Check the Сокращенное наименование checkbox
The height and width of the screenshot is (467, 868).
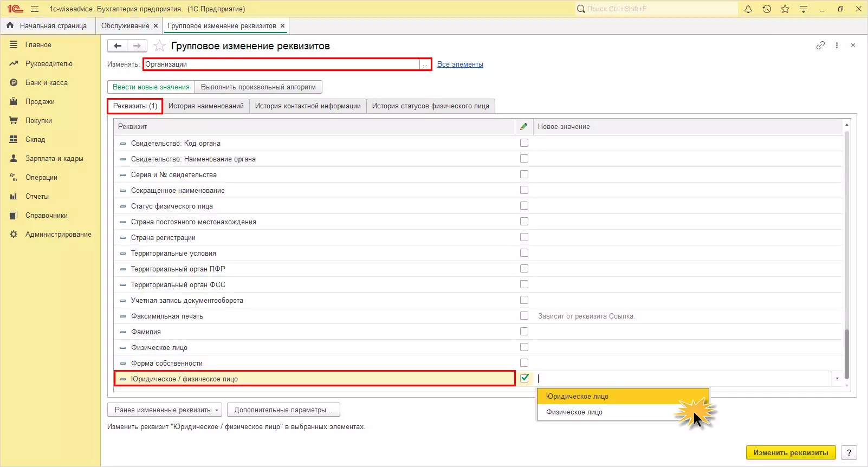[x=524, y=190]
